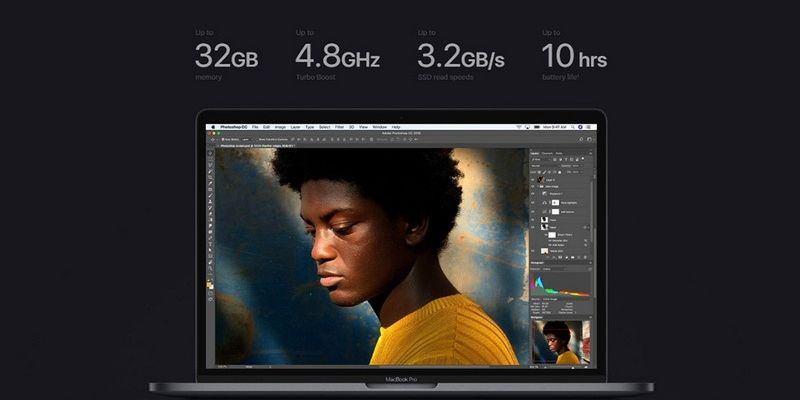Click the yellow foreground color swatch

(209, 283)
